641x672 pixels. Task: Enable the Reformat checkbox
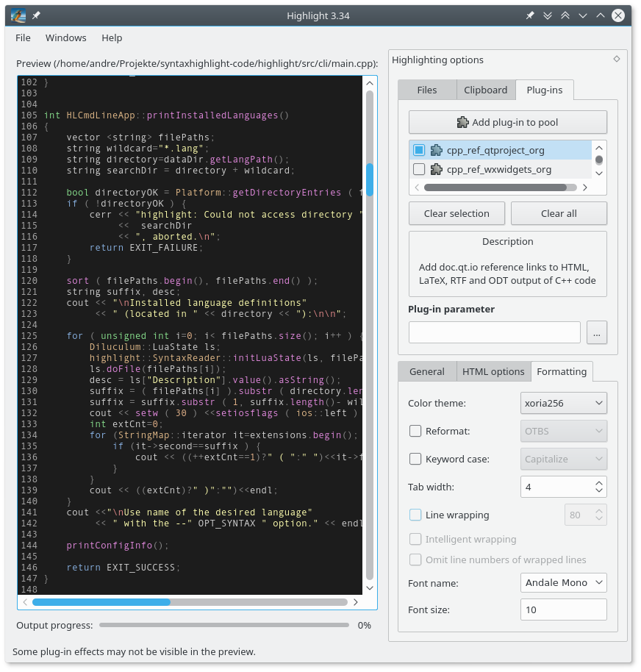(x=415, y=431)
